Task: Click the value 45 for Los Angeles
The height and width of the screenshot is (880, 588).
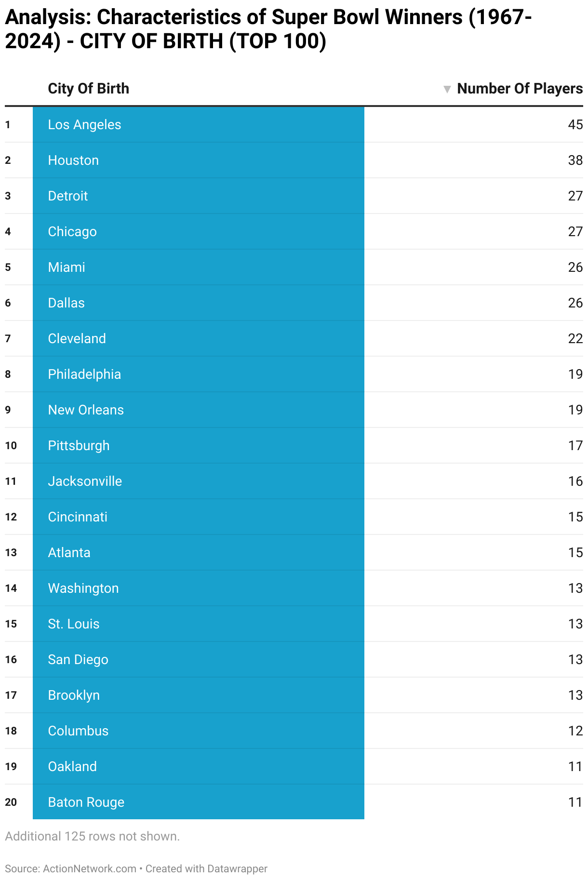Action: point(575,124)
